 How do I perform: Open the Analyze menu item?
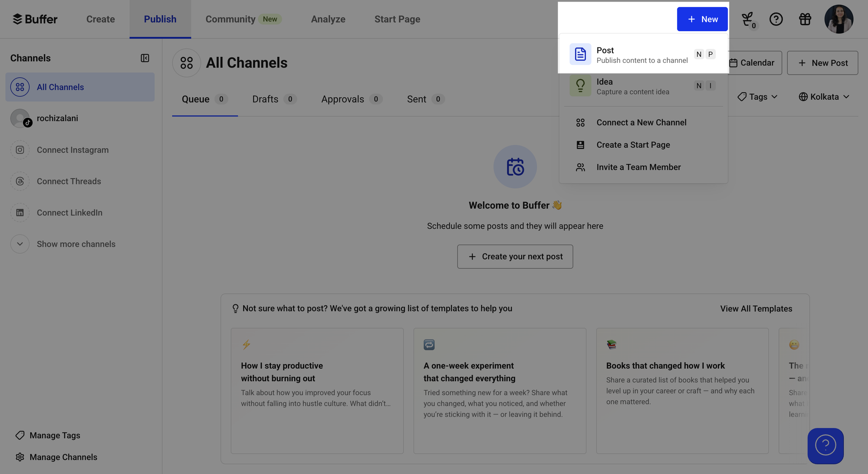coord(328,19)
